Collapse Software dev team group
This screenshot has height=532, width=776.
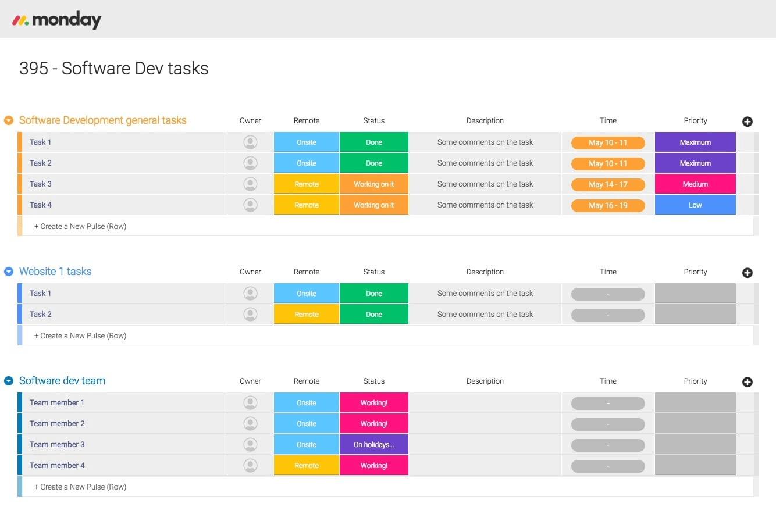click(9, 381)
